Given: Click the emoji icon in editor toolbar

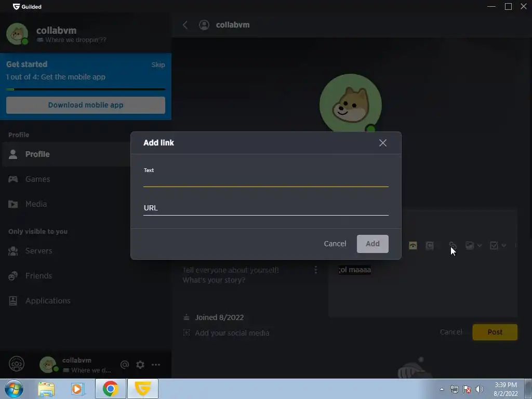Looking at the screenshot, I should click(430, 245).
